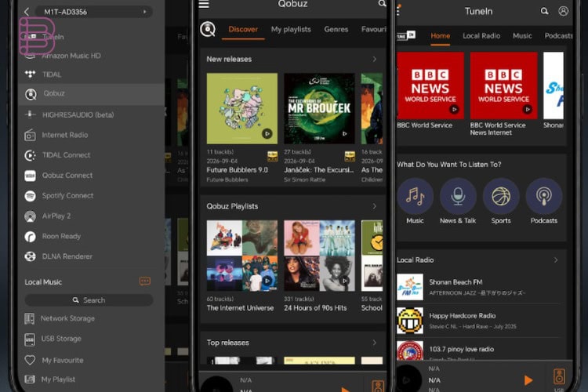This screenshot has height=392, width=588.
Task: Choose the Music category circle
Action: coord(415,196)
